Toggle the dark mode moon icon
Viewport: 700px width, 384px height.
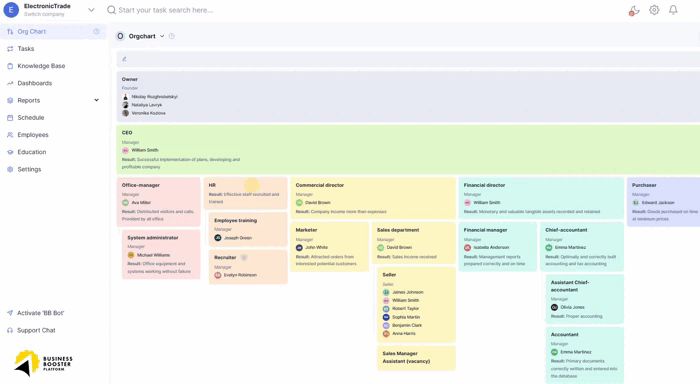click(634, 10)
